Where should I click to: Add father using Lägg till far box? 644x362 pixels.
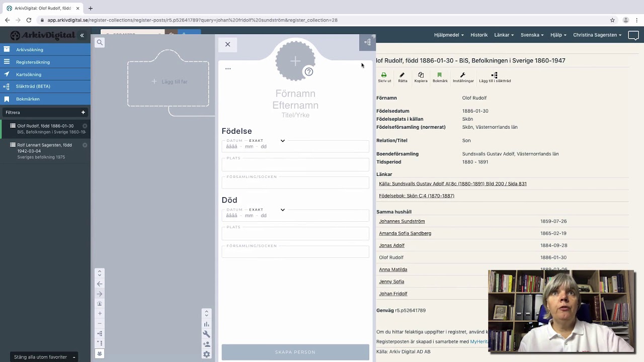coord(168,81)
